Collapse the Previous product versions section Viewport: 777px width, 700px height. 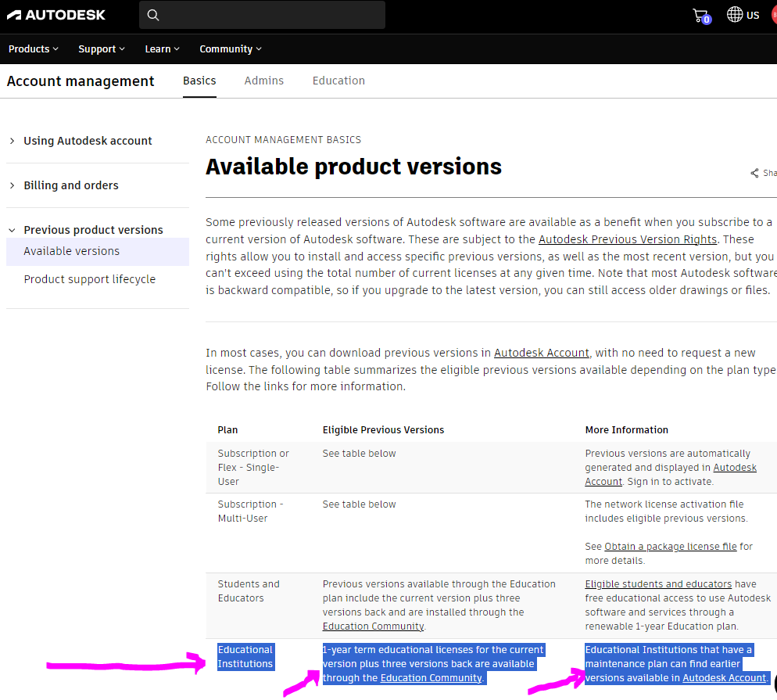pyautogui.click(x=93, y=229)
